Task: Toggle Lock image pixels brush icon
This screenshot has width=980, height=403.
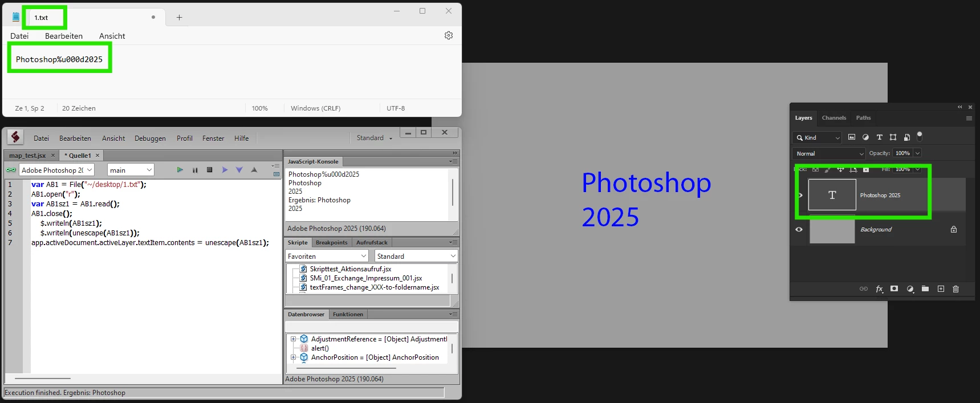Action: pos(828,169)
